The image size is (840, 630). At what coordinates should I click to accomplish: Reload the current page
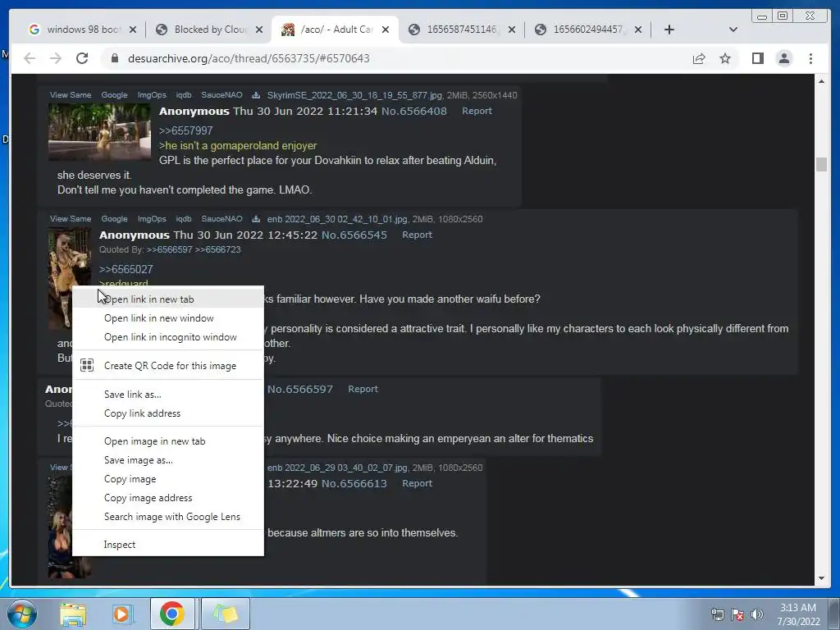(x=82, y=58)
